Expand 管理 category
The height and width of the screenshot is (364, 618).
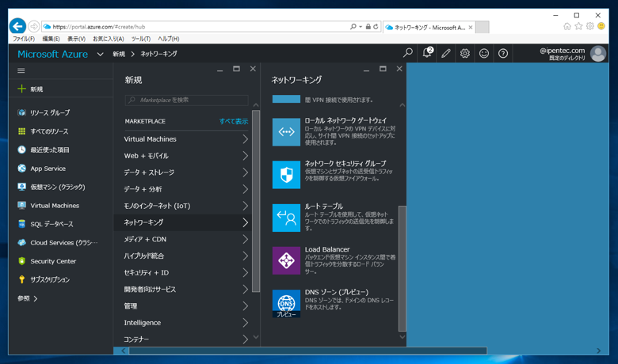[x=186, y=306]
